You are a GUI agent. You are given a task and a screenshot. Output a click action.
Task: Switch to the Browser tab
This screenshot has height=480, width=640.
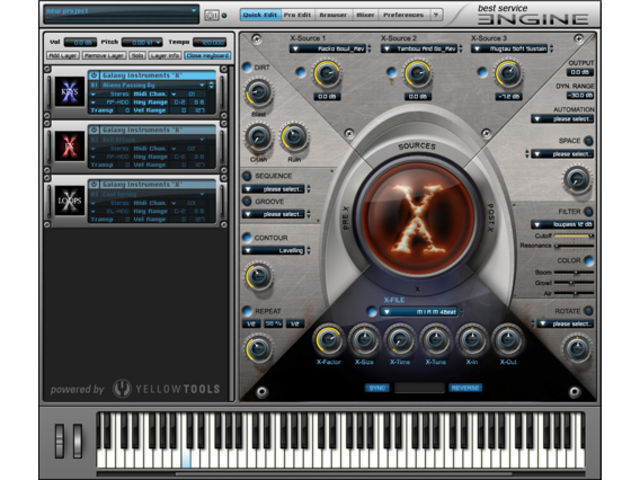click(333, 15)
